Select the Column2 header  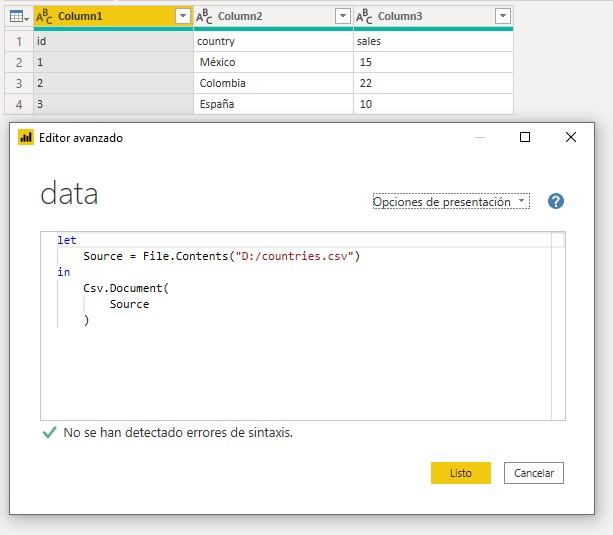[274, 16]
